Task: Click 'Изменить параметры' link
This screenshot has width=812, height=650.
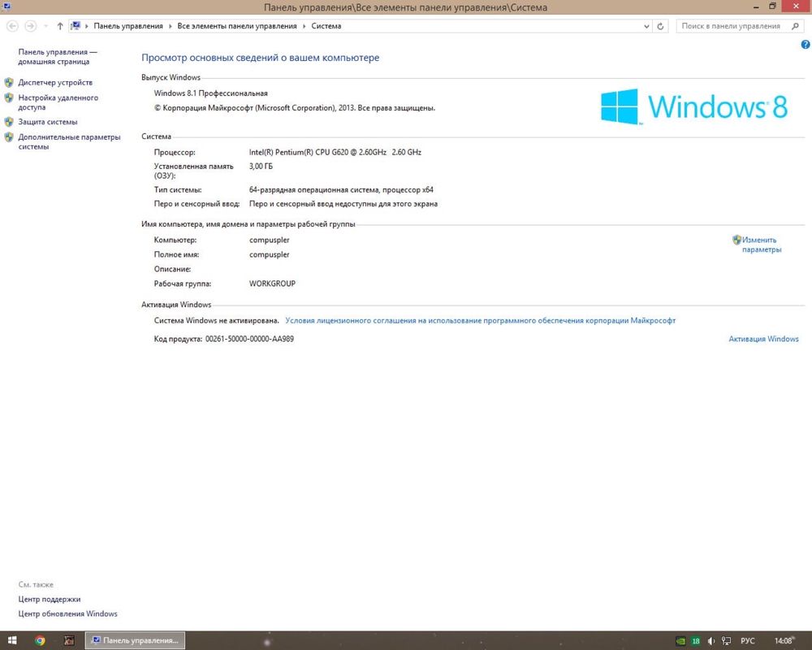Action: pyautogui.click(x=762, y=245)
